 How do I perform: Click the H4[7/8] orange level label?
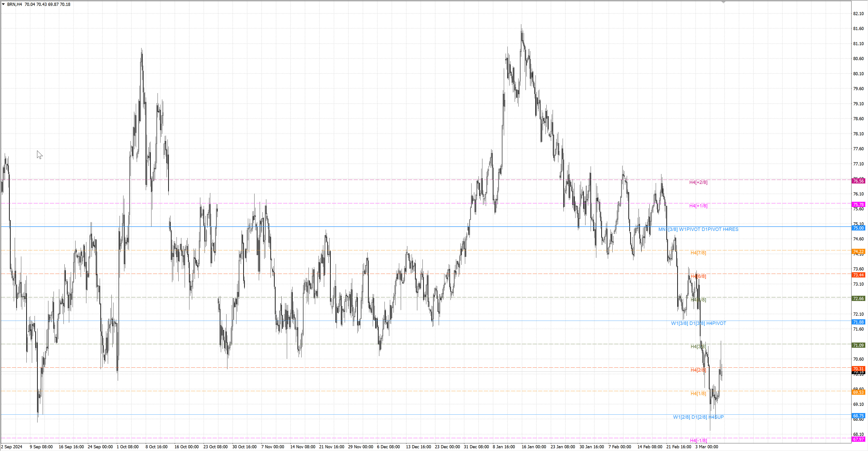pyautogui.click(x=698, y=253)
